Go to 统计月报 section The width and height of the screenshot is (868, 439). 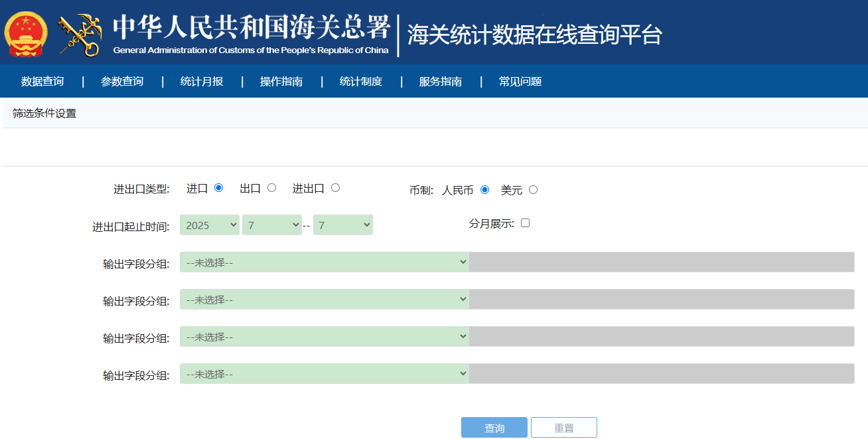pyautogui.click(x=201, y=80)
